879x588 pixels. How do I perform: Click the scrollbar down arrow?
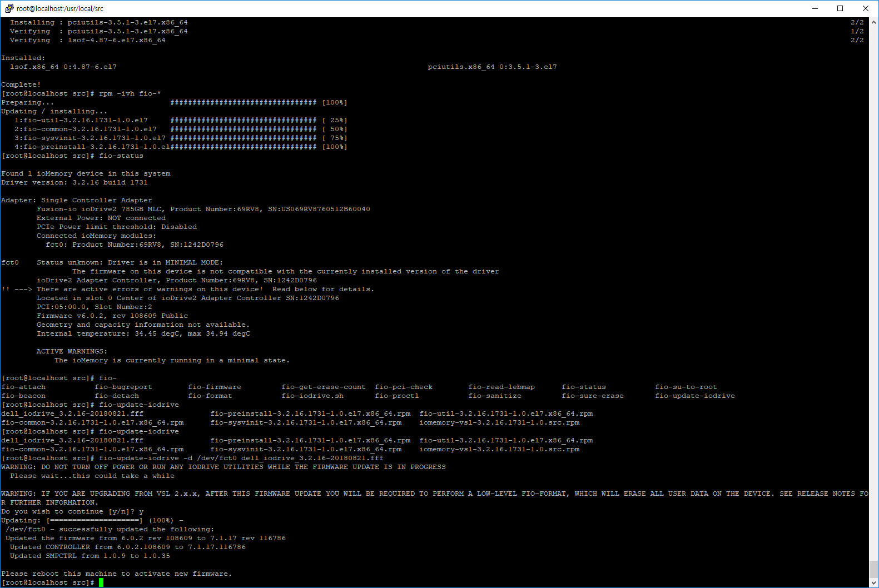coord(874,582)
